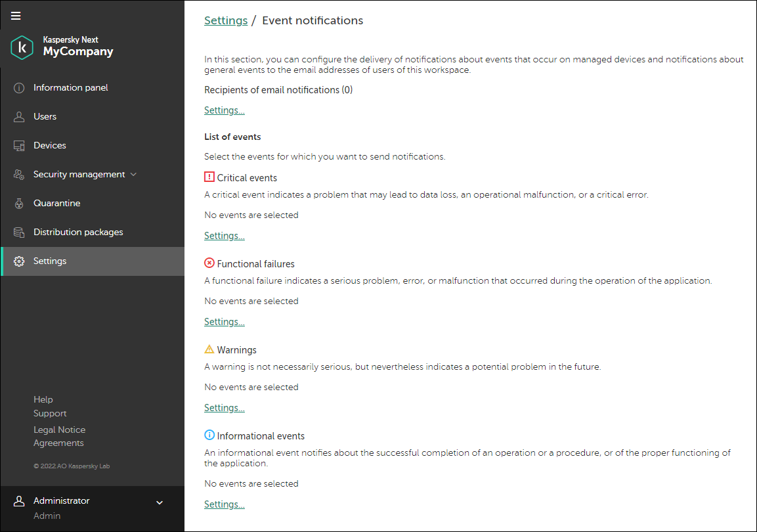Click the Functional failures error icon
This screenshot has width=757, height=532.
209,263
